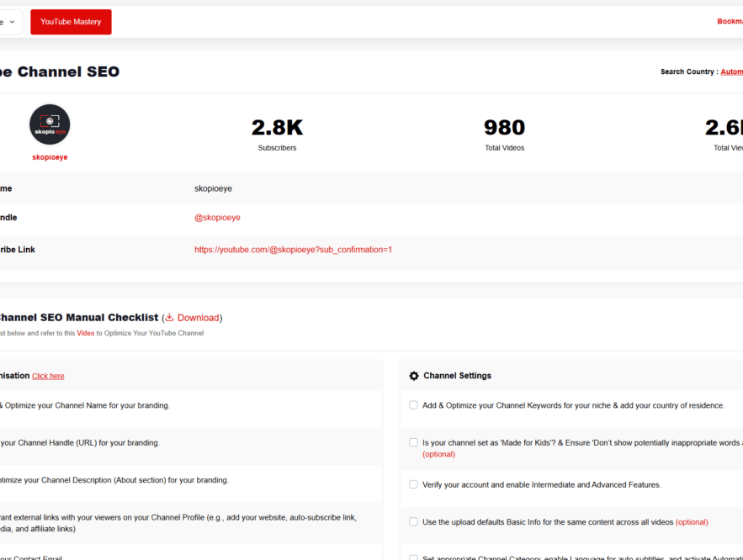The height and width of the screenshot is (560, 743).
Task: Check the upload defaults Basic Info checkbox
Action: (x=413, y=521)
